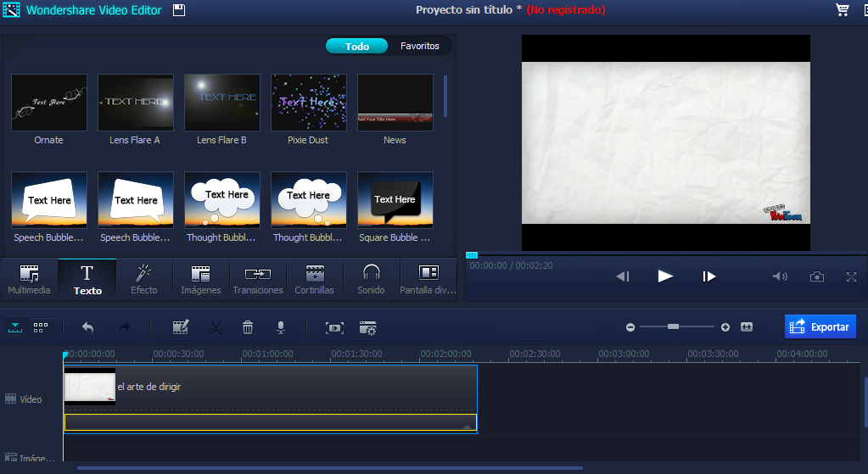
Task: Click the preview playhead progress handle
Action: pos(472,255)
